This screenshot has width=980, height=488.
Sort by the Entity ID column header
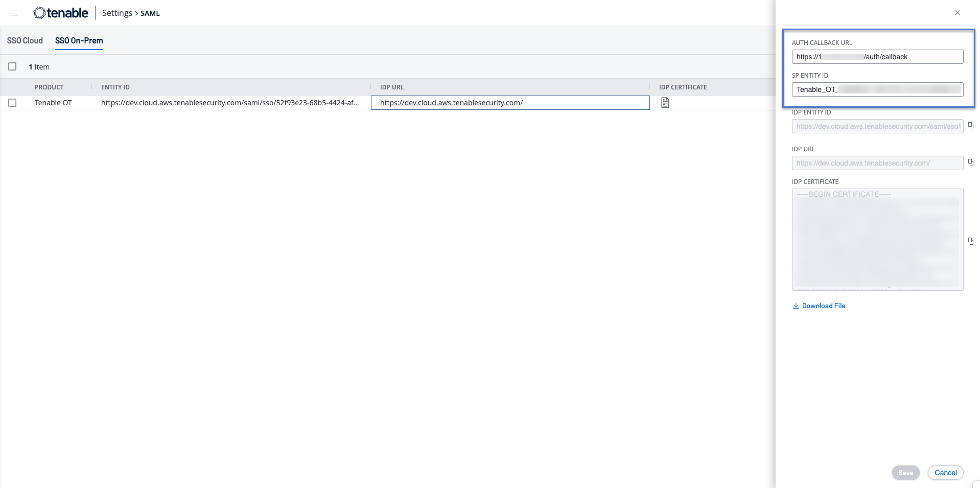click(115, 87)
